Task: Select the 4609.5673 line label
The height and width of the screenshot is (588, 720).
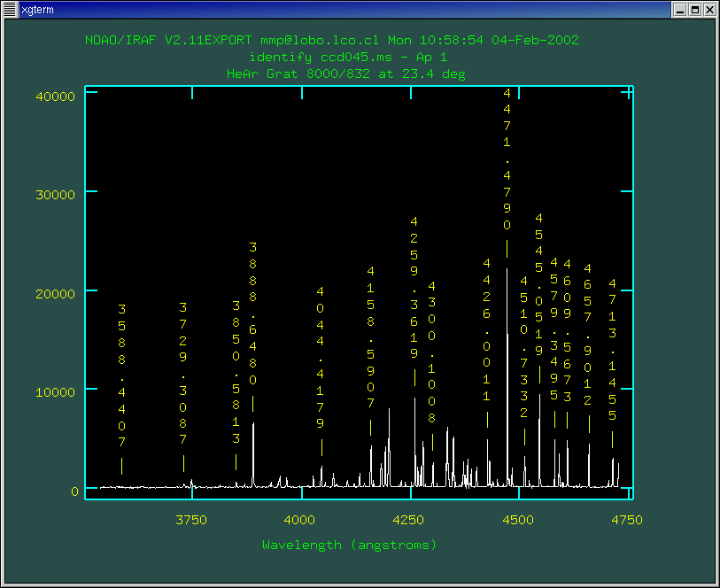Action: 568,330
